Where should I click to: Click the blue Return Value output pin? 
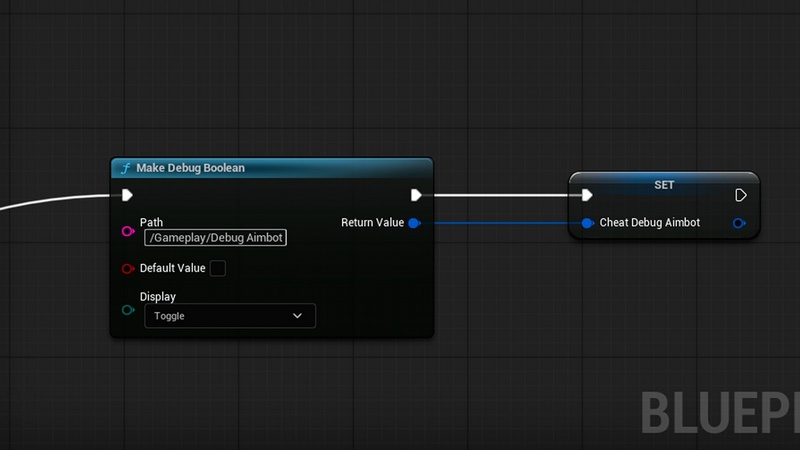point(414,223)
